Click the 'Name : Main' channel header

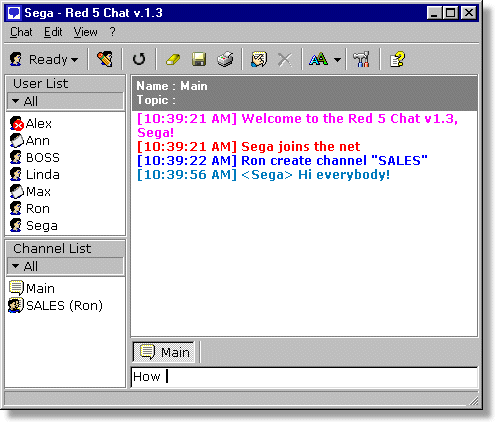(x=172, y=86)
